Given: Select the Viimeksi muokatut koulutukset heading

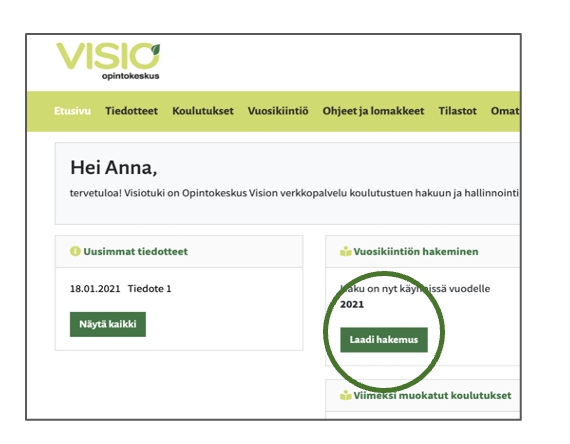Looking at the screenshot, I should click(x=433, y=396).
